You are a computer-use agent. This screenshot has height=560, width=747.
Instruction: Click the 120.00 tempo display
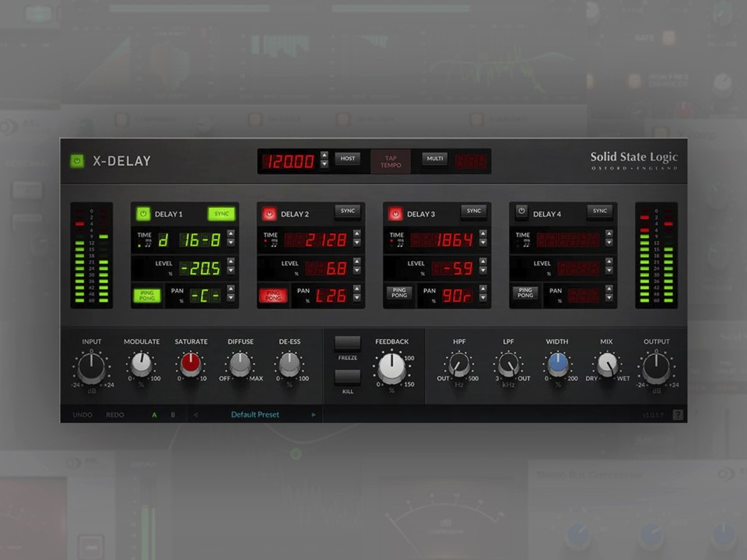(x=289, y=162)
